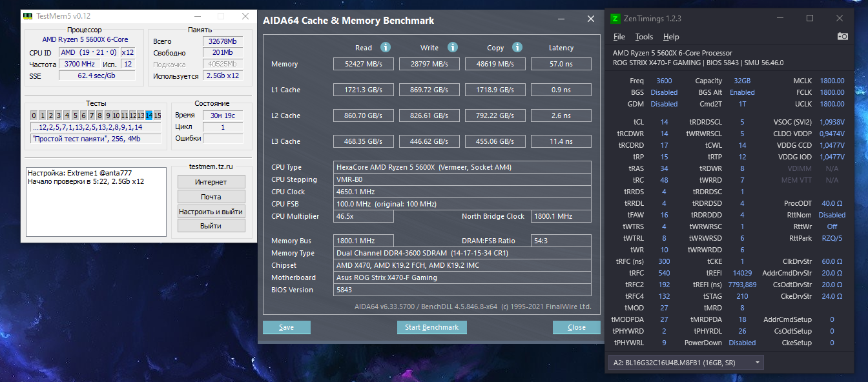
Task: Click the Ошибки errors field in TestMem5
Action: pyautogui.click(x=223, y=138)
